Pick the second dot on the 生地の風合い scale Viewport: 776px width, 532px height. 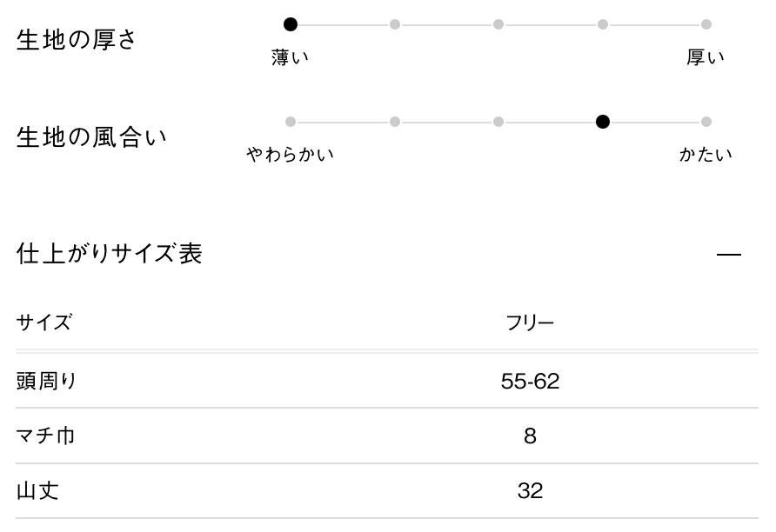point(395,122)
